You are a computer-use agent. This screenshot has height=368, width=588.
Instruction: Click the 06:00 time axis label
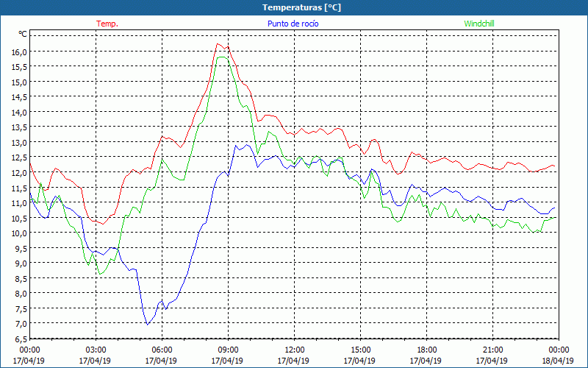(x=162, y=350)
